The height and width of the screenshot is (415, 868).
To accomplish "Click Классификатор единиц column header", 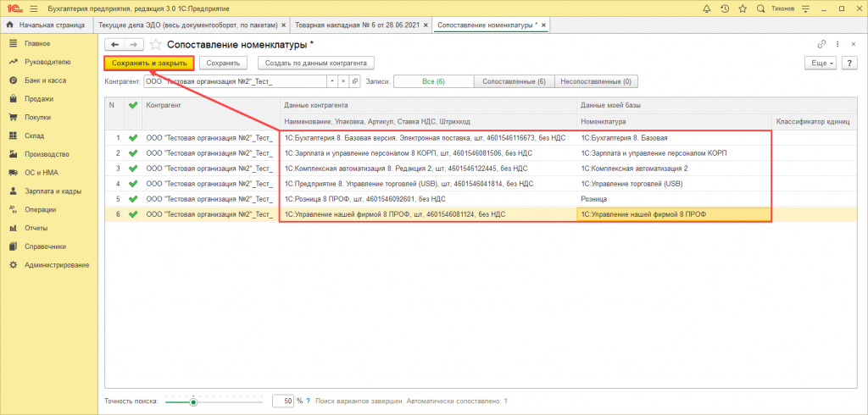I will click(x=813, y=121).
